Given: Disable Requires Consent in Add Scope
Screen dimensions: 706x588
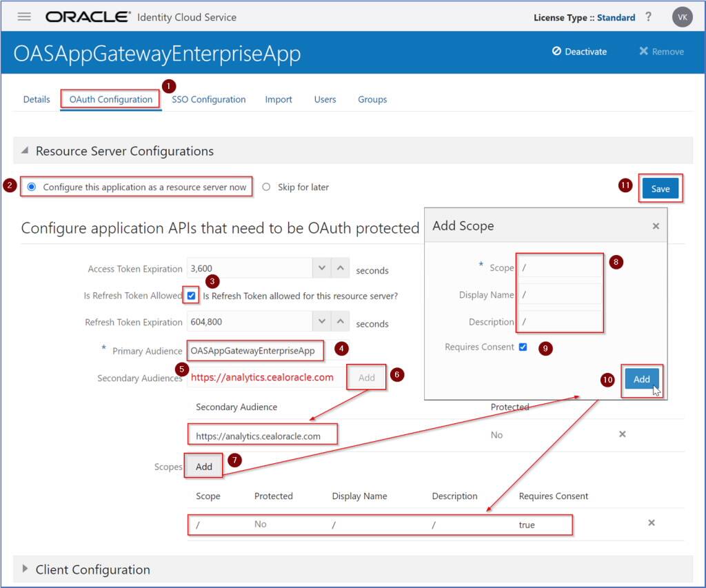Looking at the screenshot, I should (523, 347).
